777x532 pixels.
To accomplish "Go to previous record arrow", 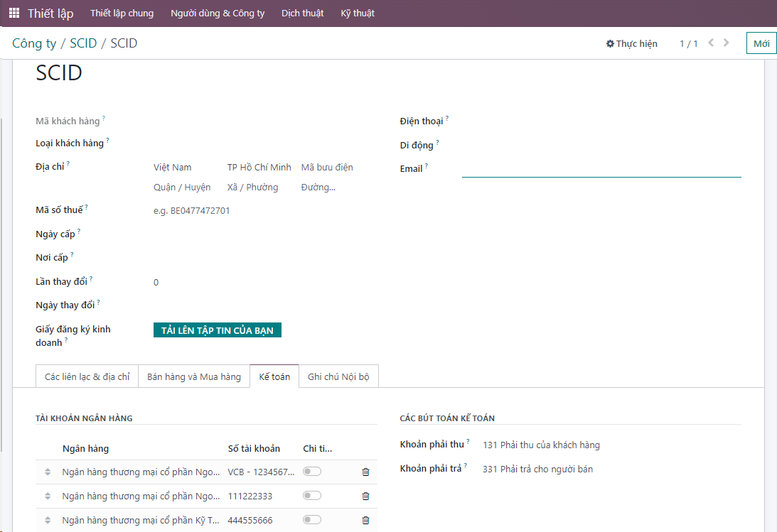I will pos(711,43).
